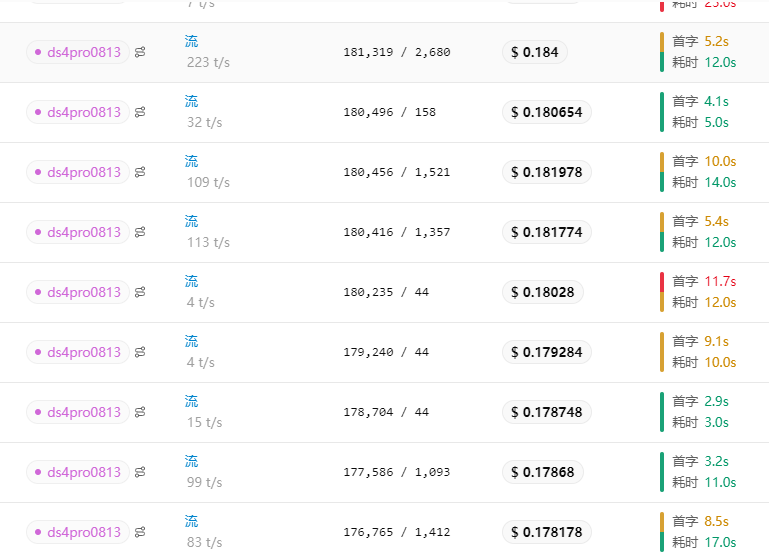This screenshot has height=553, width=769.
Task: Click the 流 label above 113 t/s
Action: tap(191, 221)
